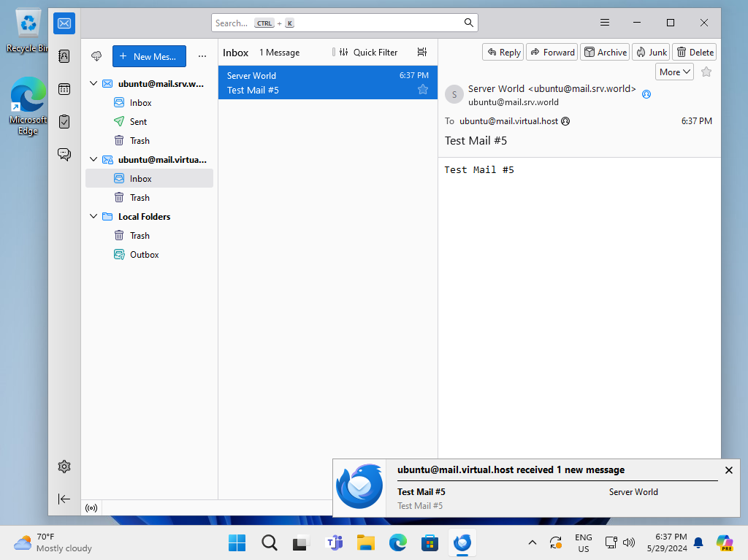This screenshot has height=560, width=748.
Task: Click the sender avatar circle
Action: [454, 94]
